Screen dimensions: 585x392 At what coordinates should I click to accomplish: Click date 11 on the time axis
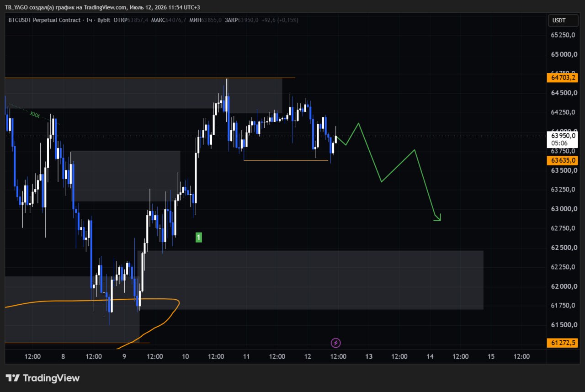coord(246,357)
